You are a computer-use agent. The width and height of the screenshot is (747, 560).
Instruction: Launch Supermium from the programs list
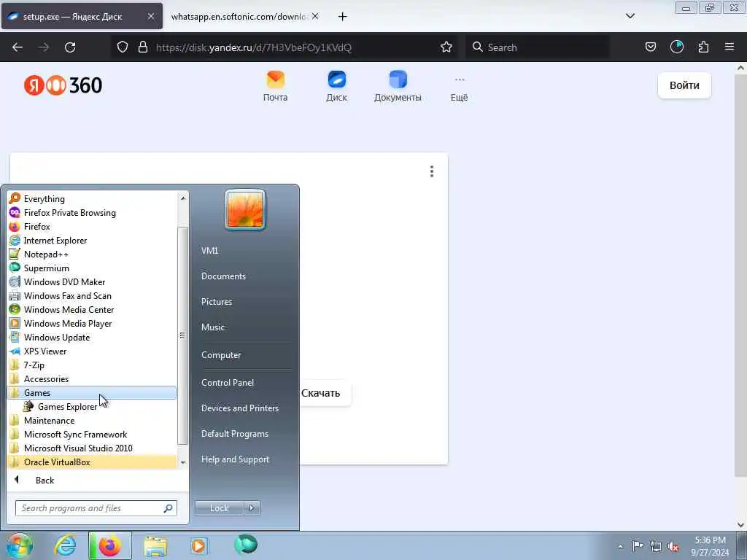coord(92,268)
